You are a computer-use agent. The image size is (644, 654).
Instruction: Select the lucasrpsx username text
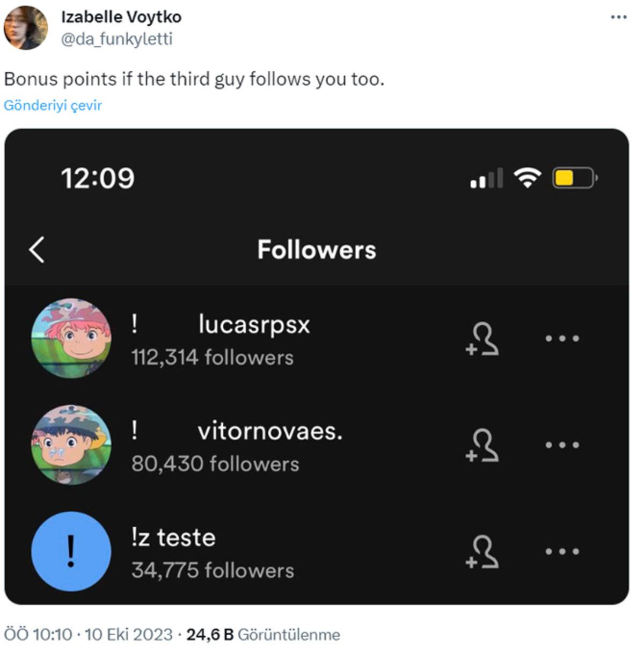pos(254,324)
